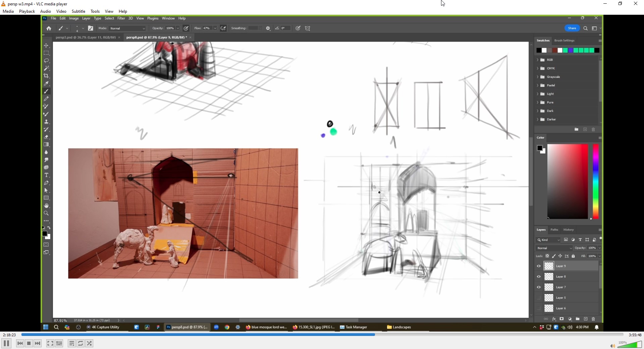Expand the Pastel swatches folder

tap(538, 85)
